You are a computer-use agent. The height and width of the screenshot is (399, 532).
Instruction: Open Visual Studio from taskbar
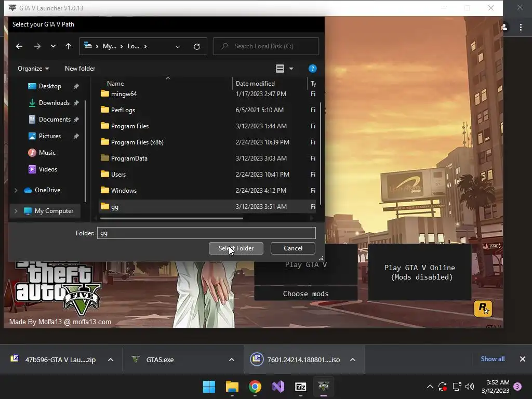pos(278,387)
